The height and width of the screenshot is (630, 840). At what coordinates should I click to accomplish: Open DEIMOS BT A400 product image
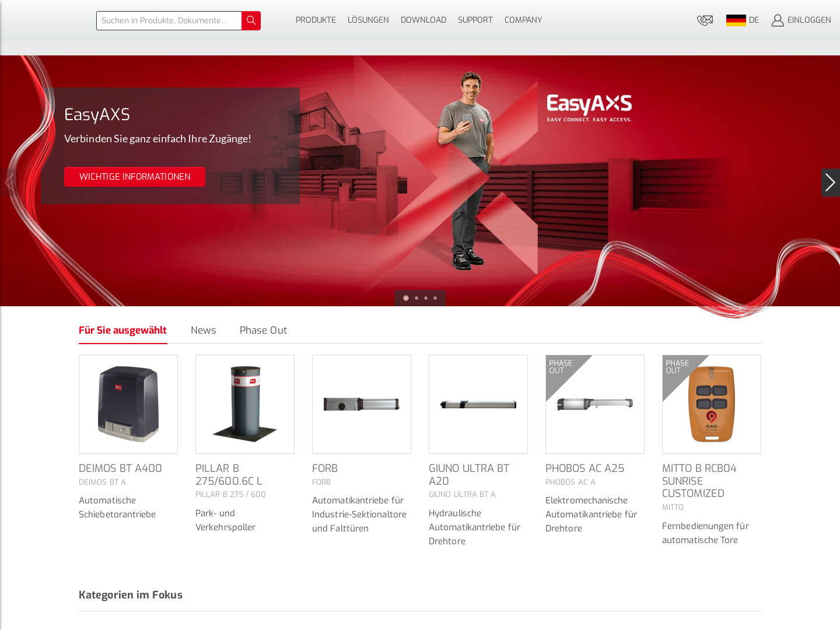coord(128,404)
